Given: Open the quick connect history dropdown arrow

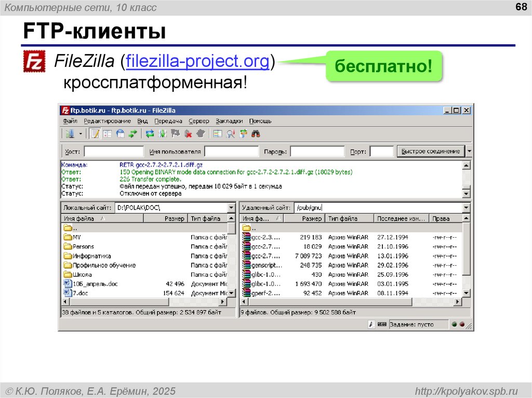Looking at the screenshot, I should [469, 152].
